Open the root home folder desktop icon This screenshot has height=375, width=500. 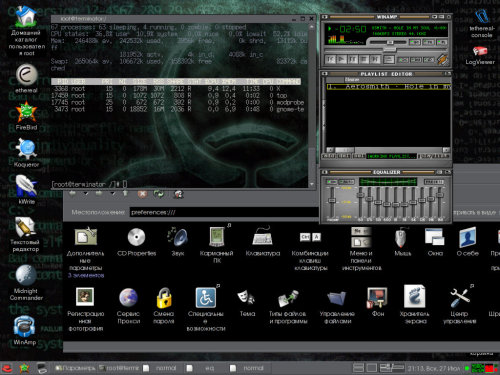point(26,31)
